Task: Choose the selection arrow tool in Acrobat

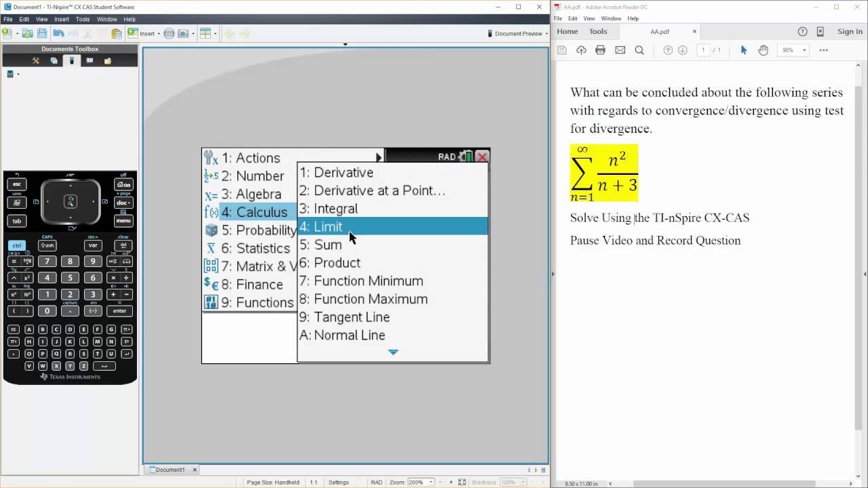Action: 744,50
